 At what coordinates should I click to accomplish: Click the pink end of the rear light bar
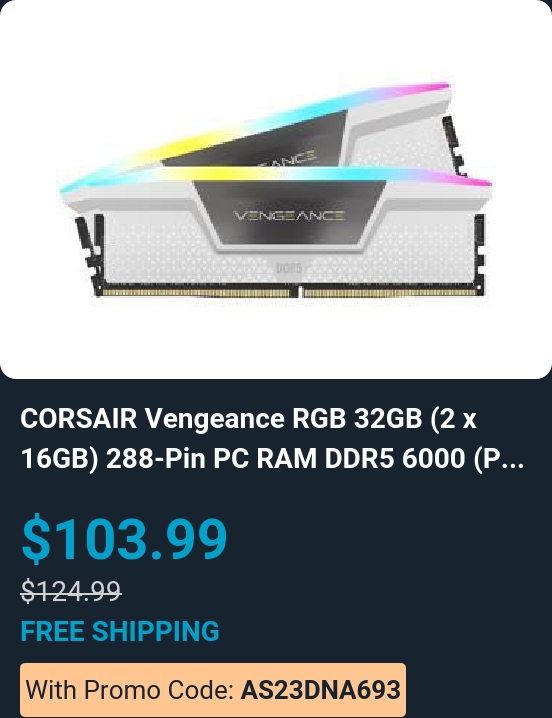[433, 87]
